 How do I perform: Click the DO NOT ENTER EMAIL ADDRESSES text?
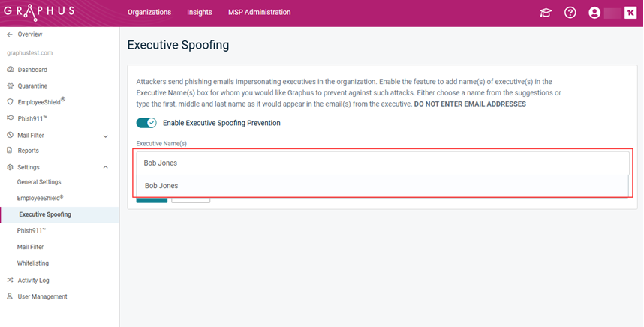click(x=470, y=103)
